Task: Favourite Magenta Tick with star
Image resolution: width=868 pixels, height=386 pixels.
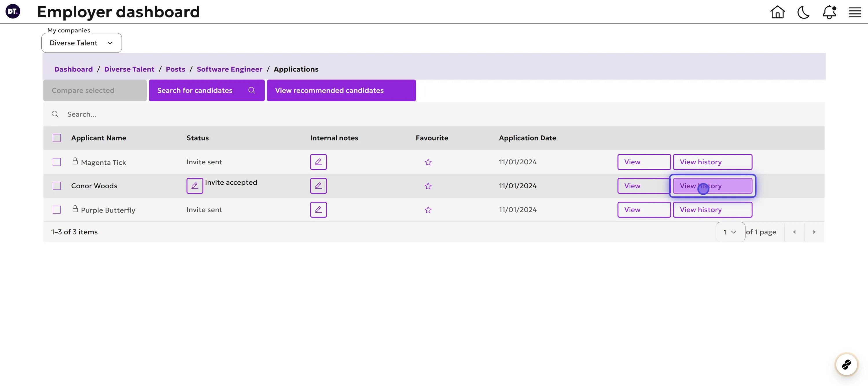Action: [428, 162]
